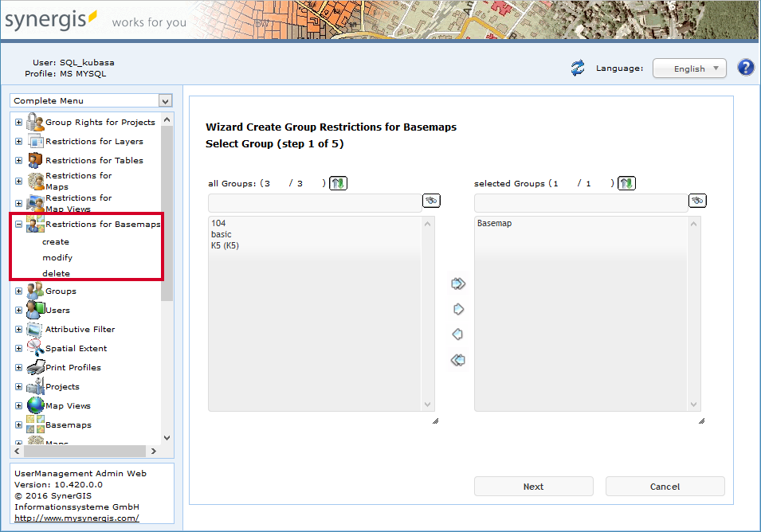Click the Next button

(x=533, y=486)
